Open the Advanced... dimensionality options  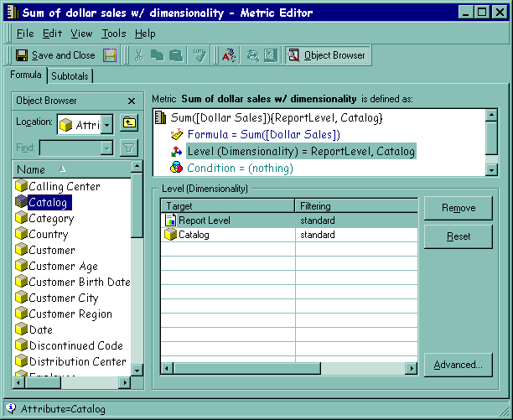point(458,365)
